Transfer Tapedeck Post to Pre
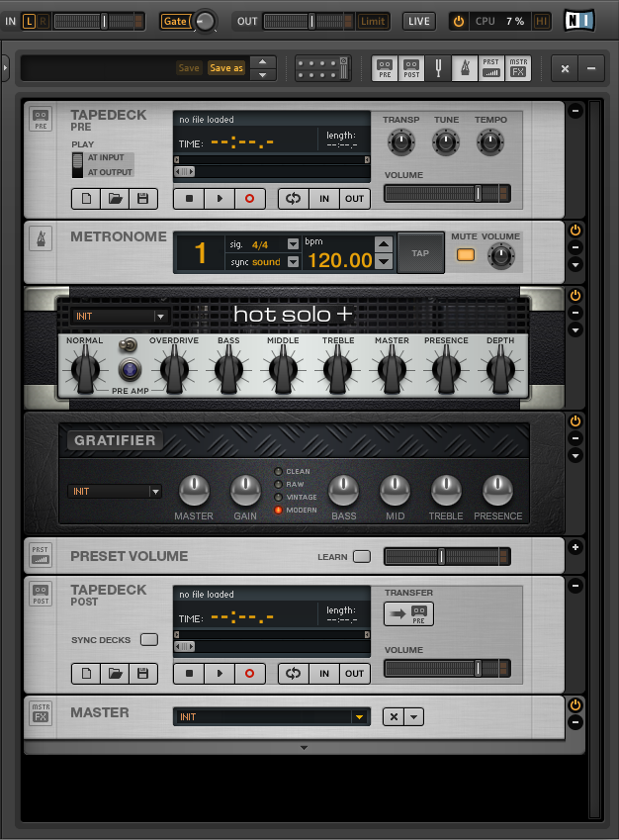 [408, 614]
